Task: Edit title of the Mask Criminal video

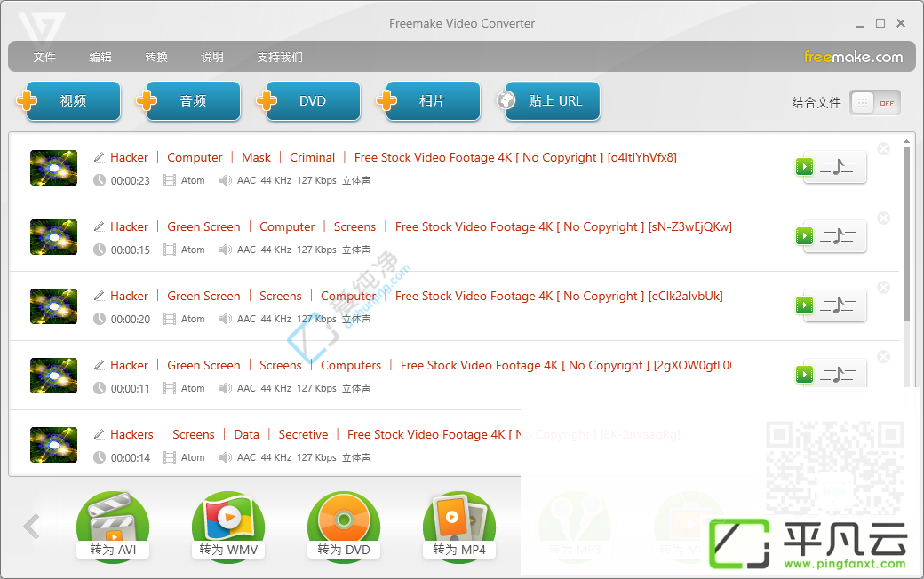Action: click(x=99, y=157)
